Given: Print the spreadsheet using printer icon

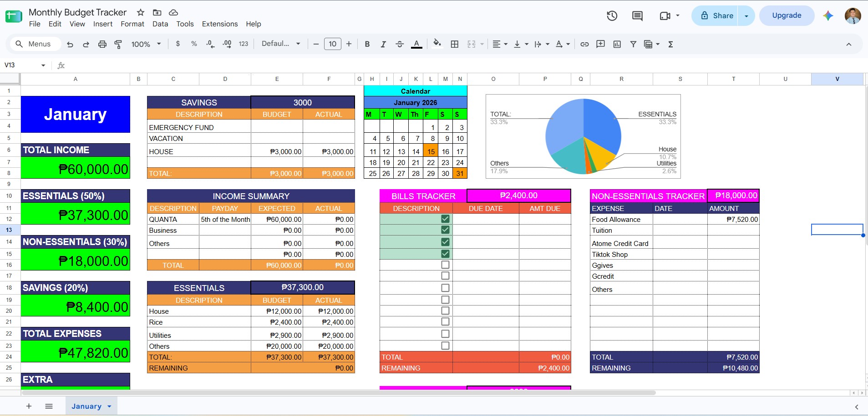Looking at the screenshot, I should 102,44.
